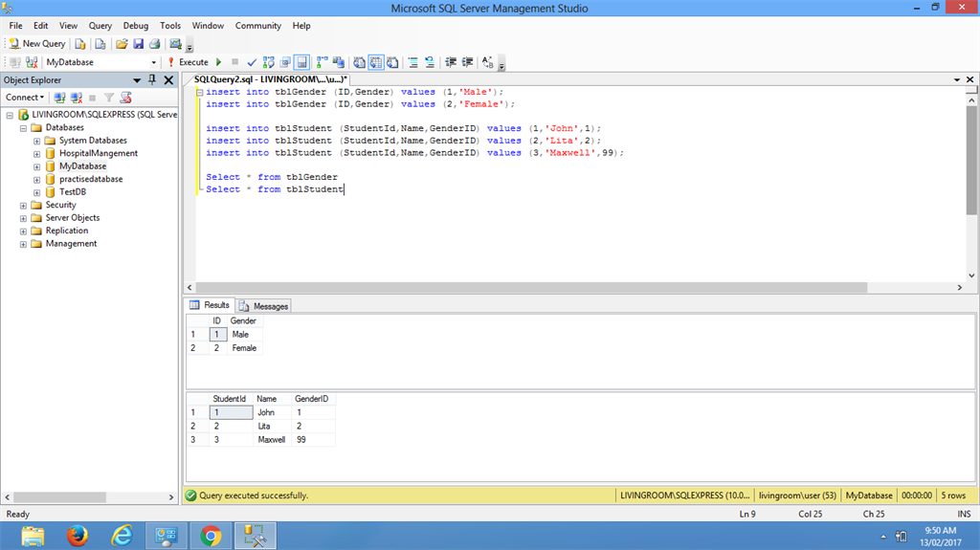Click the Connect Object Explorer icon
Image resolution: width=980 pixels, height=550 pixels.
59,98
